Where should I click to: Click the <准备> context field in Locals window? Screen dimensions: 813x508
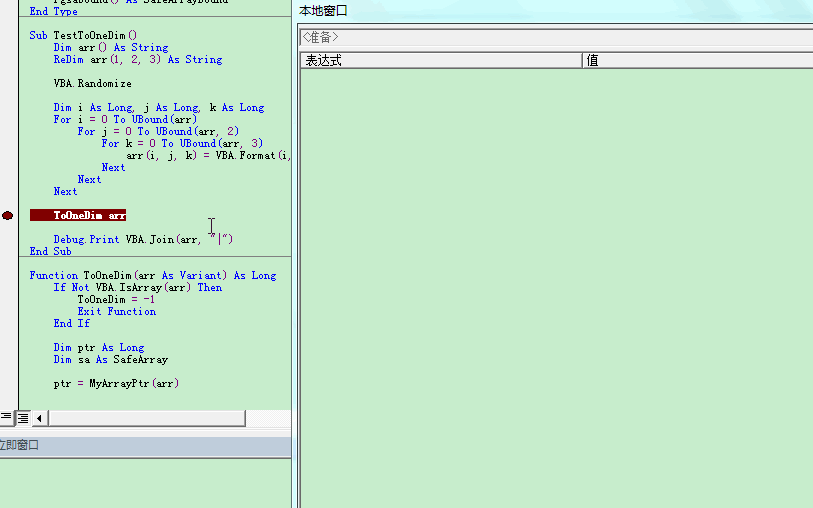pyautogui.click(x=556, y=37)
